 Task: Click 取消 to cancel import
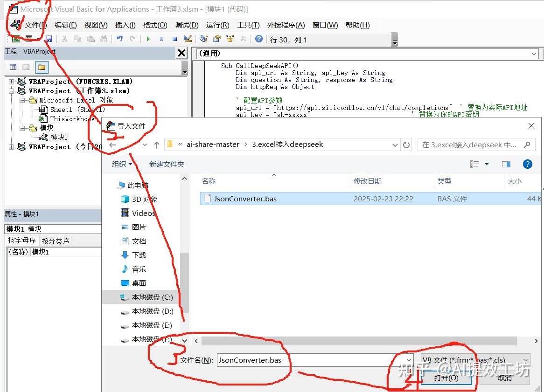point(504,378)
